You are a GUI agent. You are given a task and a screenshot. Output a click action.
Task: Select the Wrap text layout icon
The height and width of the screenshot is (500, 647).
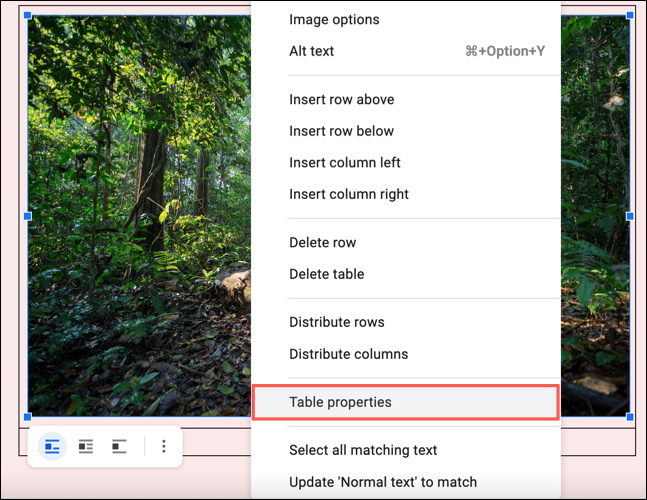pos(86,446)
